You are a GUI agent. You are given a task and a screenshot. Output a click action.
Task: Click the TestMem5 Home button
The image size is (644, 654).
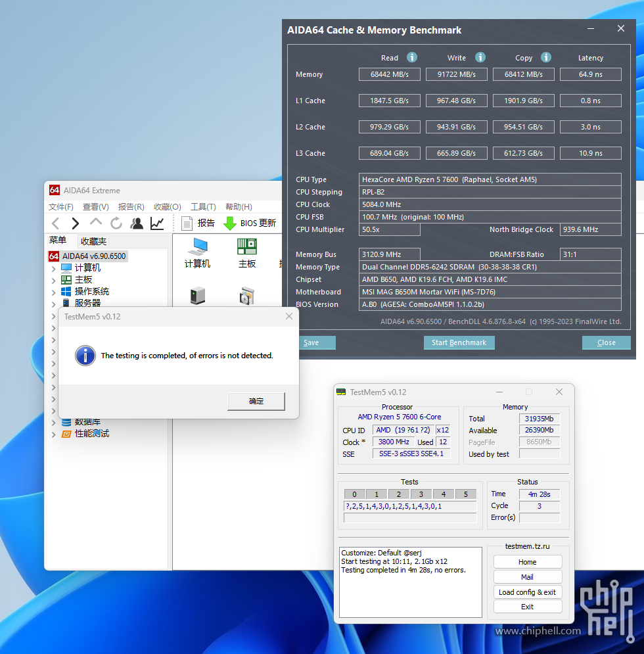(x=528, y=562)
